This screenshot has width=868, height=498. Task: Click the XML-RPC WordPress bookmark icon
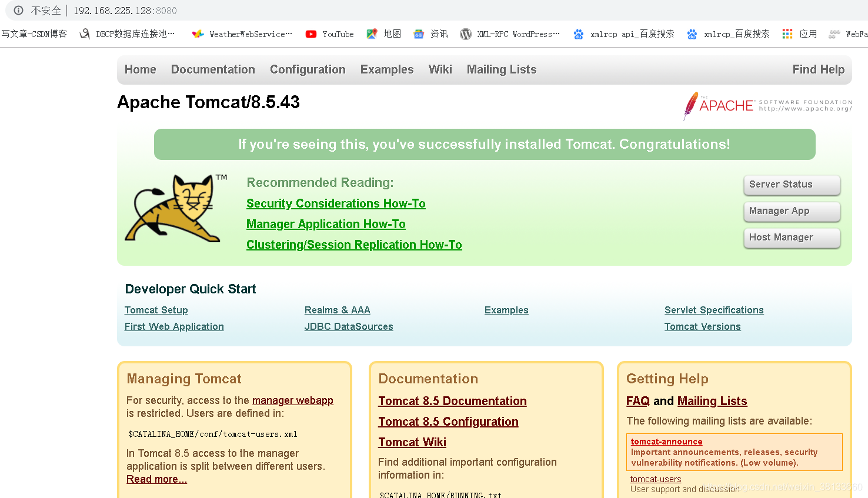pyautogui.click(x=466, y=34)
